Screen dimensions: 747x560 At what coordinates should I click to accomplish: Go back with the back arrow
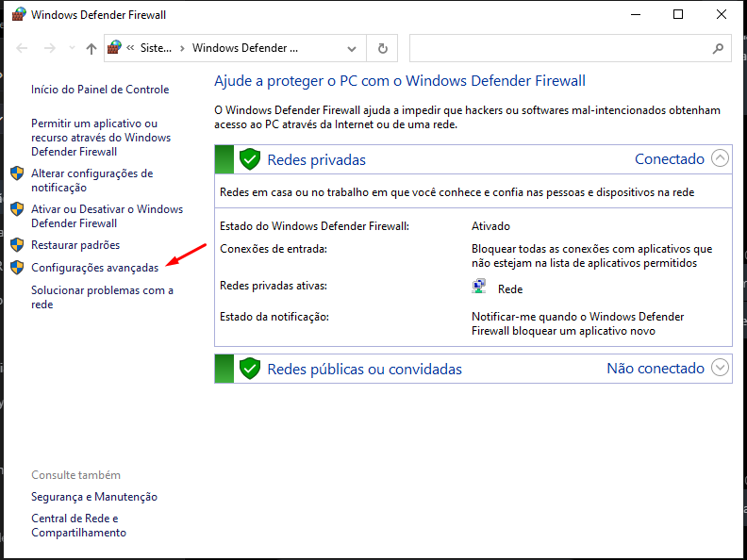22,48
